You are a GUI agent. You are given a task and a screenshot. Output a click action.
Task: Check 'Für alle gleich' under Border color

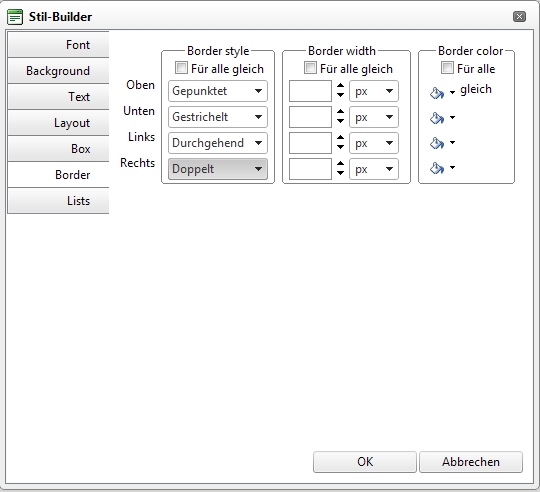tap(447, 68)
